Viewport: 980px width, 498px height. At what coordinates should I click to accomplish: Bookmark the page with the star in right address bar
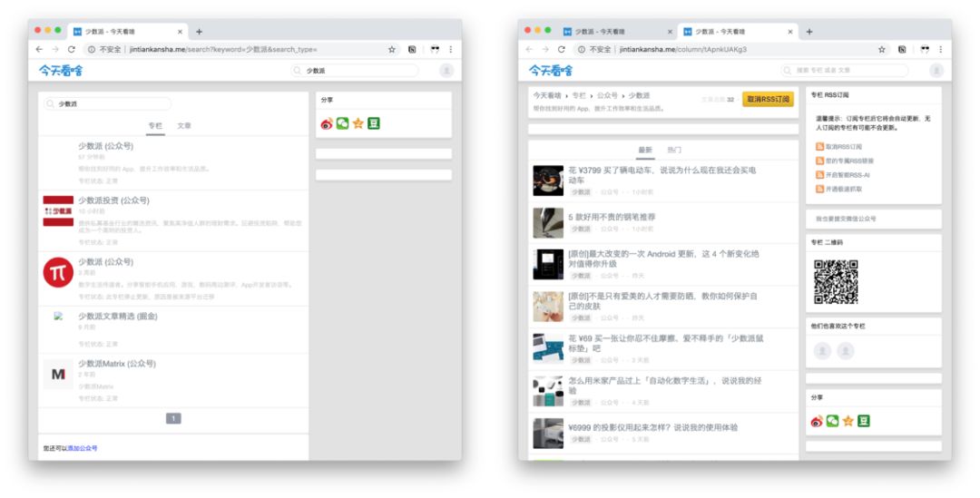tap(882, 49)
